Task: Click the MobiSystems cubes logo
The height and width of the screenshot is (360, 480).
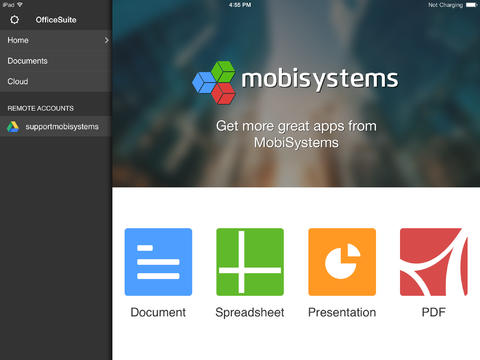Action: 214,82
